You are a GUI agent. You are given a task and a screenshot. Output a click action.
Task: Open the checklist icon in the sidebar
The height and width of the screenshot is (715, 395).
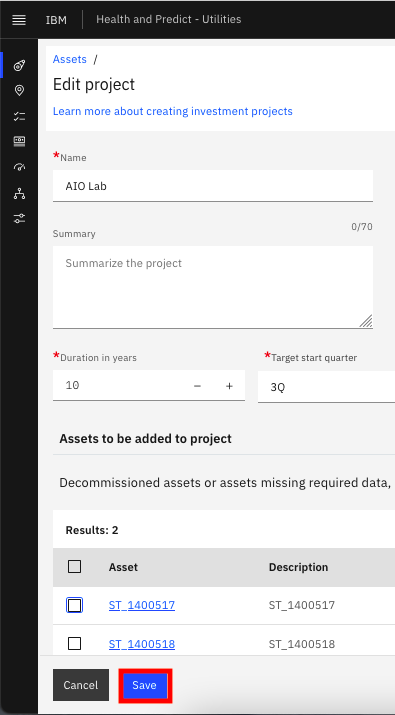[19, 116]
